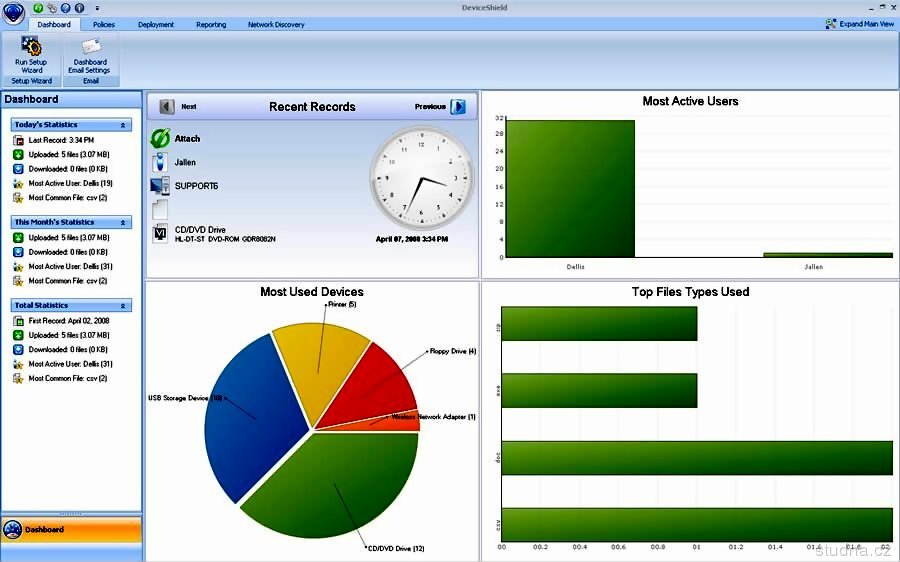
Task: Run the Setup Wizard
Action: 31,55
